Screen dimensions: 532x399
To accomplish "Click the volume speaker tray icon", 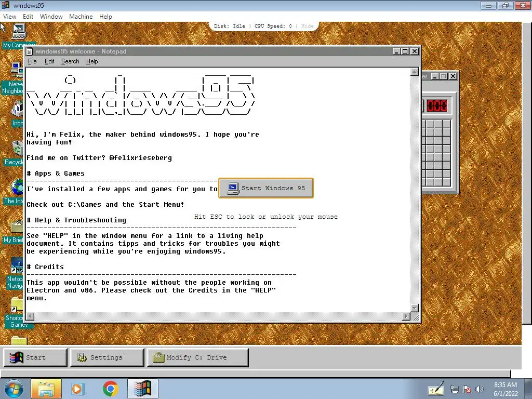I will pos(480,389).
